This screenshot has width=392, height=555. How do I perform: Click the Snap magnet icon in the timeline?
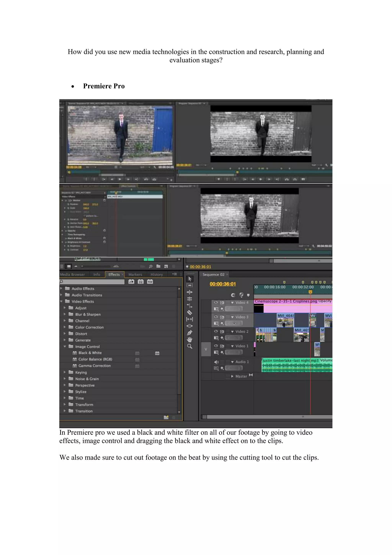[x=233, y=295]
